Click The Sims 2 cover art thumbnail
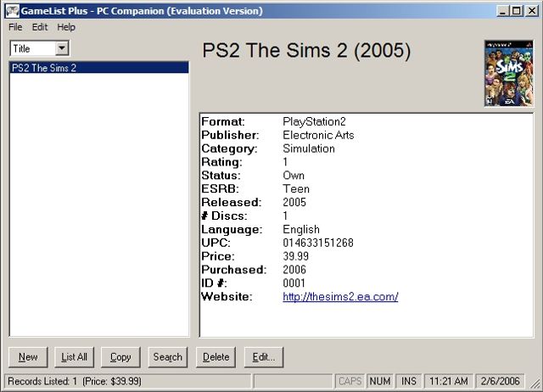543x392 pixels. [x=508, y=73]
